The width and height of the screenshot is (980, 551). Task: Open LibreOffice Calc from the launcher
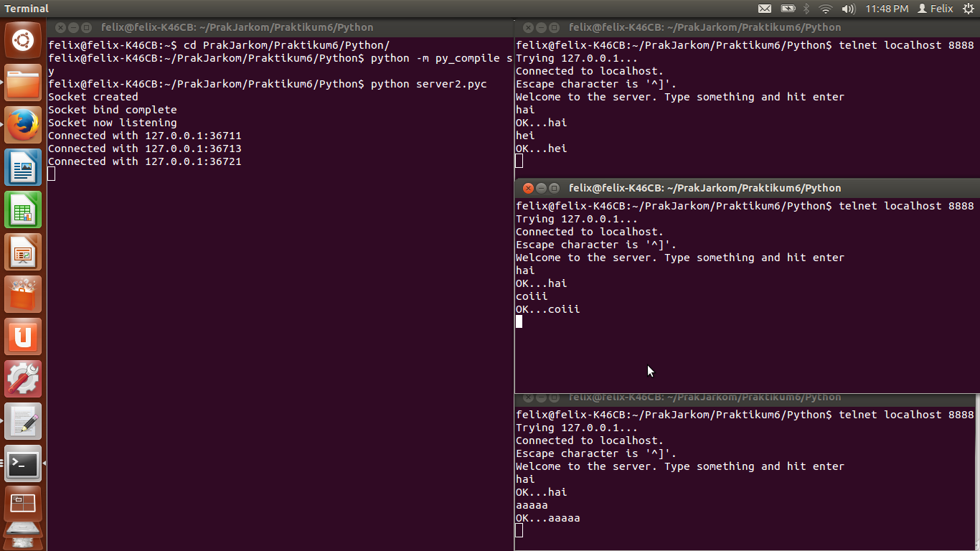pyautogui.click(x=23, y=210)
